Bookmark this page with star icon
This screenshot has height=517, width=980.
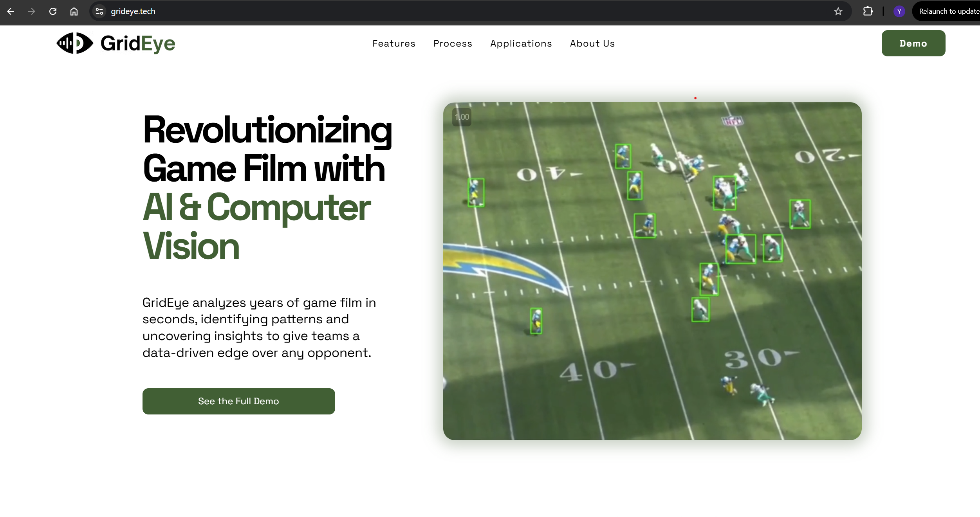click(x=838, y=11)
